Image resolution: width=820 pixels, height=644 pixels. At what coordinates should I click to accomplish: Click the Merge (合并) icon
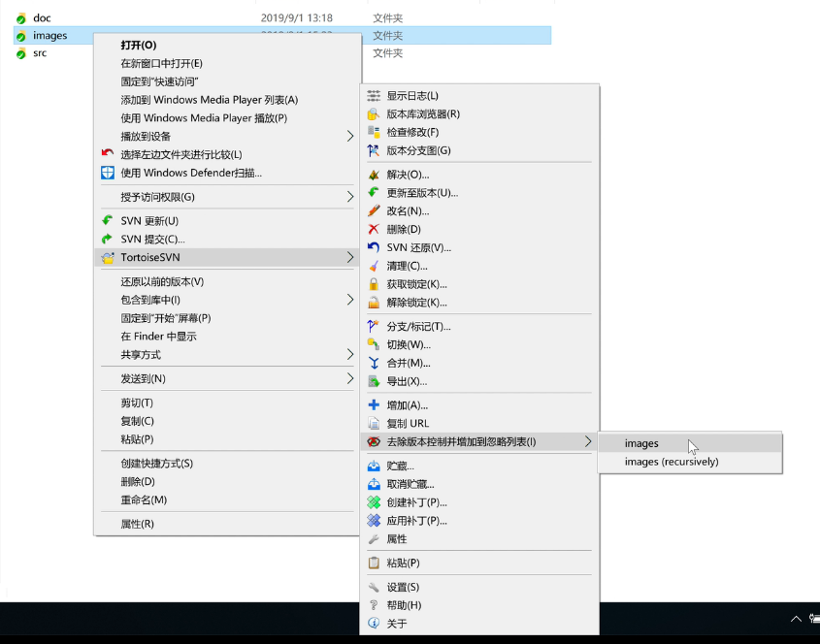tap(374, 363)
